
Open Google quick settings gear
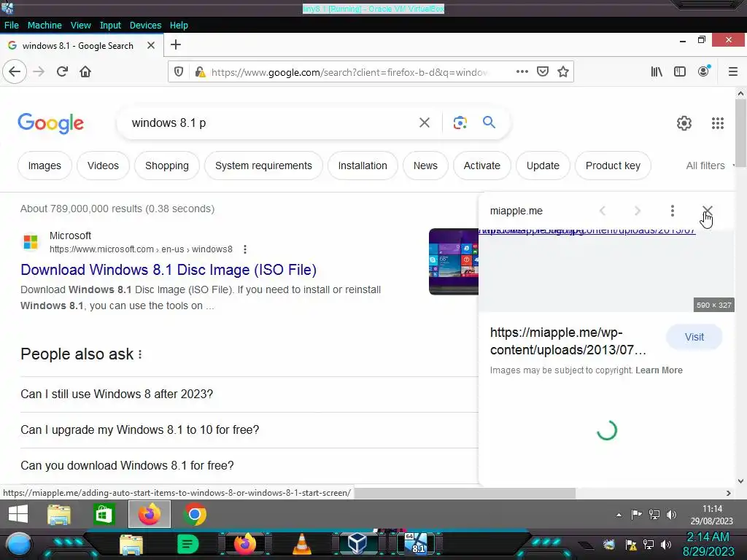(684, 123)
